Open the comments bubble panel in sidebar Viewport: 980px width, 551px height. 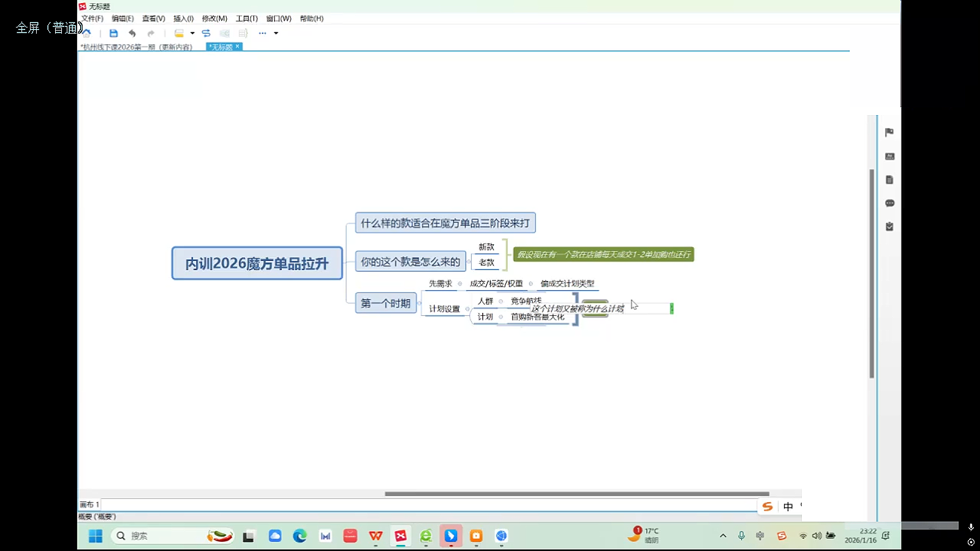click(889, 203)
